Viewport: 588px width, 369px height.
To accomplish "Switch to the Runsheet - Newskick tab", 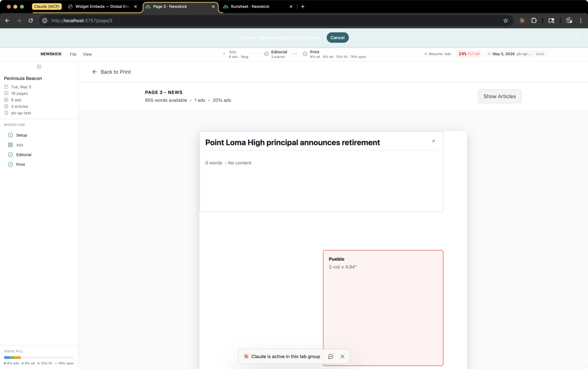I will click(x=257, y=7).
